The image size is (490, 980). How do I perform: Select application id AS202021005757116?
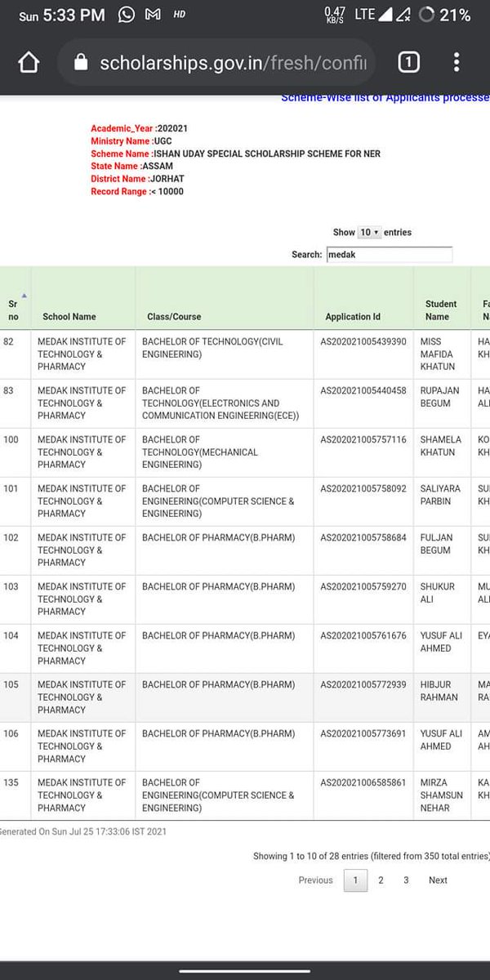coord(363,439)
